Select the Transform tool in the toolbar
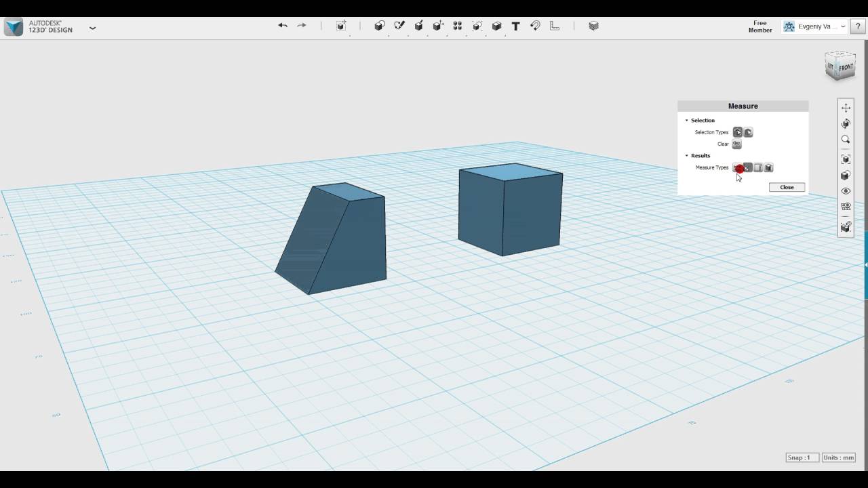This screenshot has height=488, width=868. (x=341, y=26)
